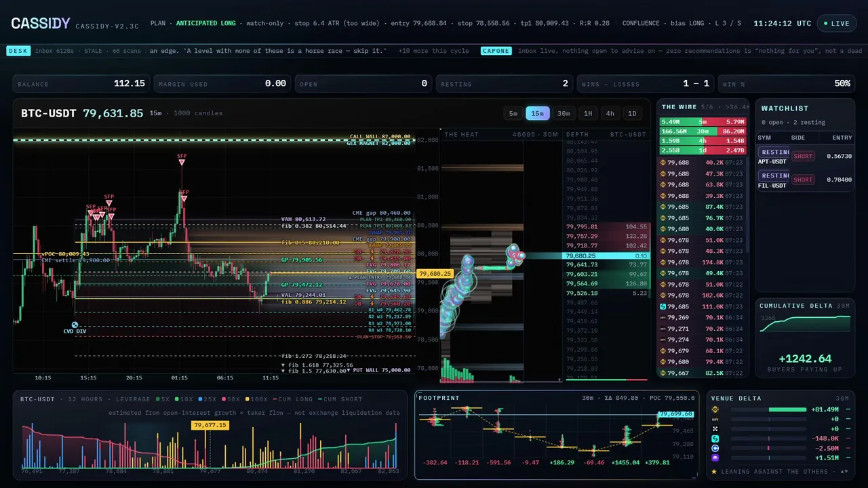Click the -591.56 footprint delta value
The image size is (868, 488).
point(499,463)
